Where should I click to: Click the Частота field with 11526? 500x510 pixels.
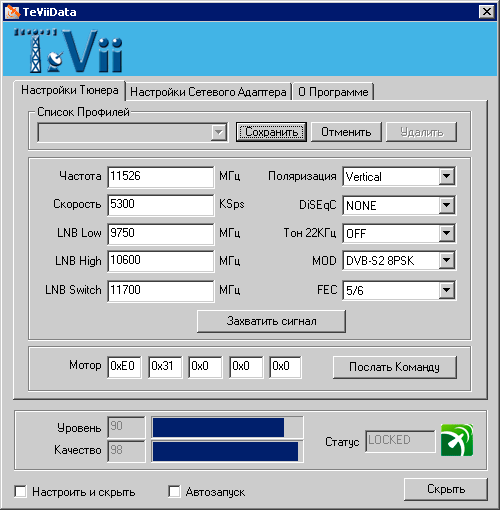point(161,177)
